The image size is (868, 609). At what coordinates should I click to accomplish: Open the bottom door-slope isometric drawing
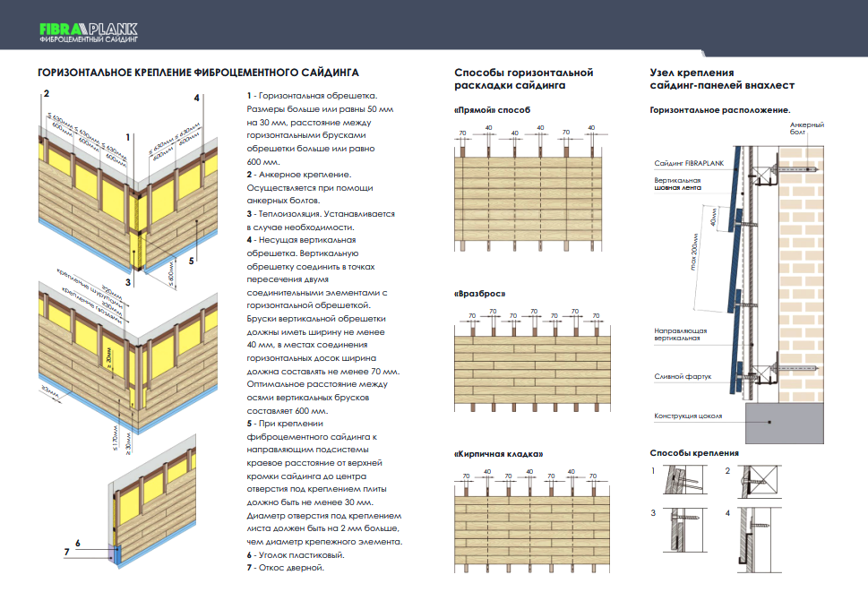coord(152,501)
